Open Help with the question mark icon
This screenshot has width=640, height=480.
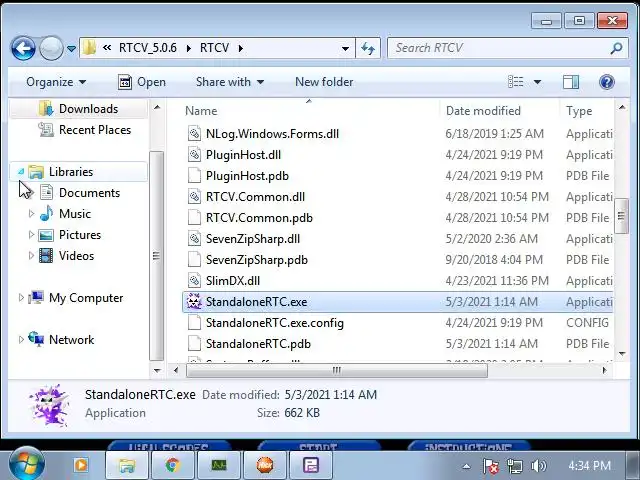click(607, 82)
